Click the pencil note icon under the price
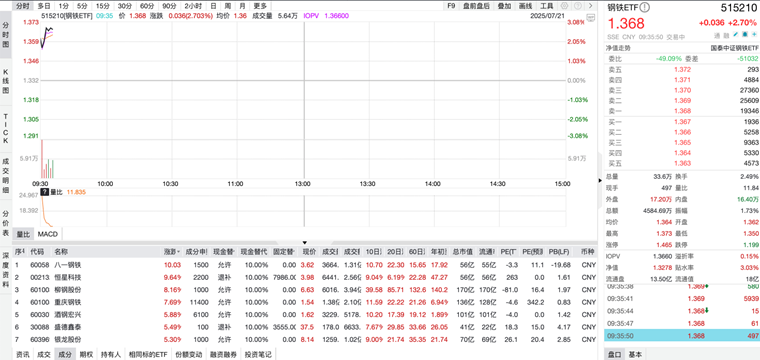This screenshot has width=760, height=360. 736,35
